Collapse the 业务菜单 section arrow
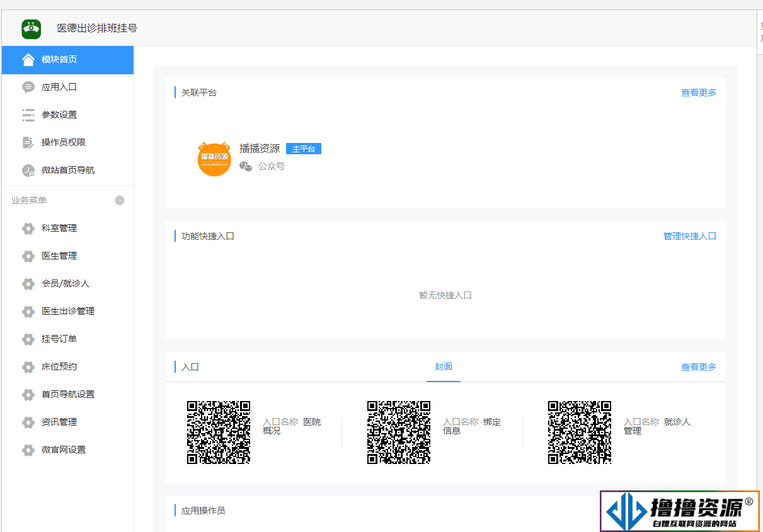763x532 pixels. 120,200
